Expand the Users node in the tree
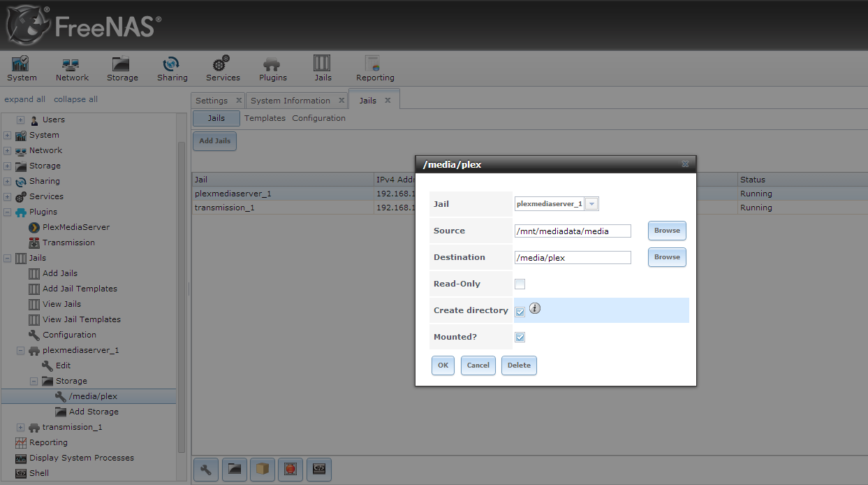Viewport: 868px width, 485px height. click(20, 120)
